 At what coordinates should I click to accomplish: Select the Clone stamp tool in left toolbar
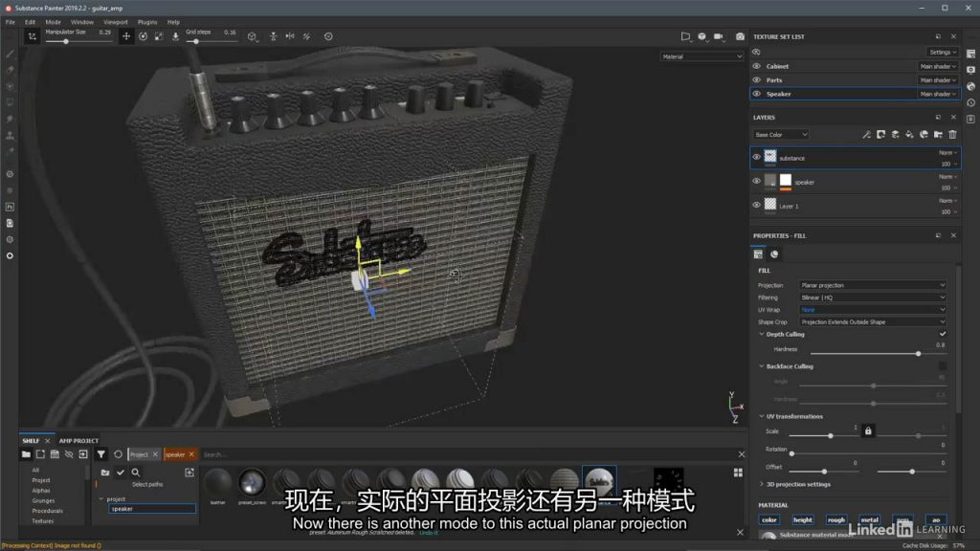pos(10,135)
